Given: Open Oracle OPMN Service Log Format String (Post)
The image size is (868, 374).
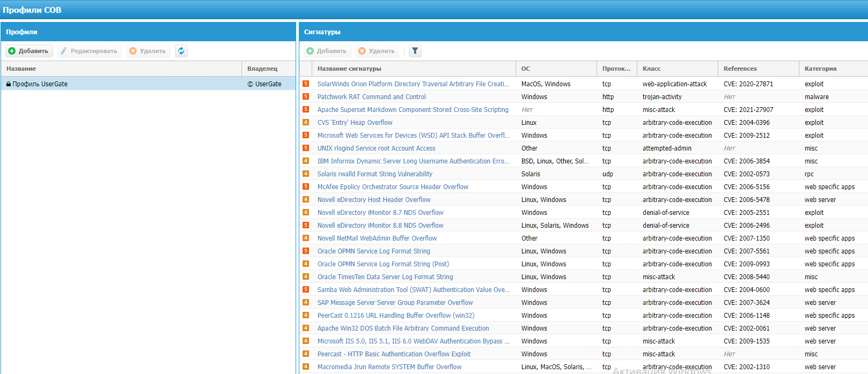Looking at the screenshot, I should (x=383, y=264).
